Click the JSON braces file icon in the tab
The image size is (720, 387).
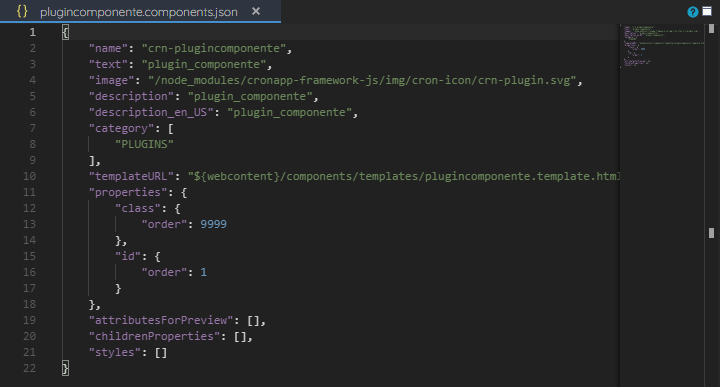(22, 11)
